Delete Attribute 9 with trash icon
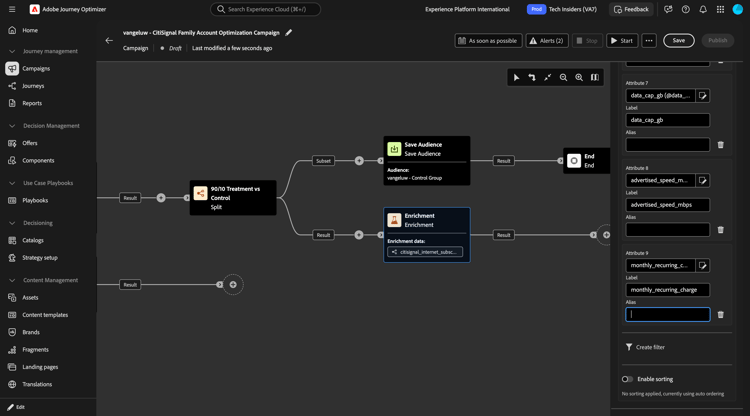This screenshot has width=750, height=416. pos(721,315)
